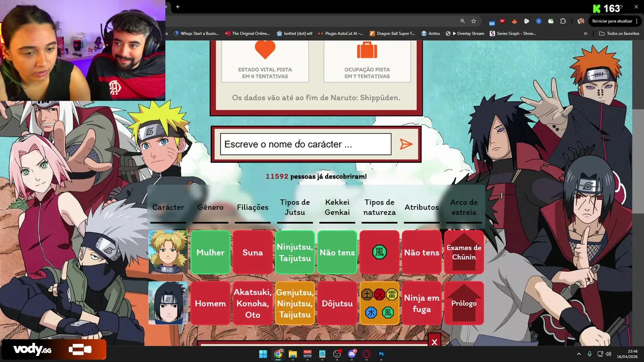This screenshot has width=644, height=362.
Task: Click the microphone icon in system tray
Action: (590, 354)
